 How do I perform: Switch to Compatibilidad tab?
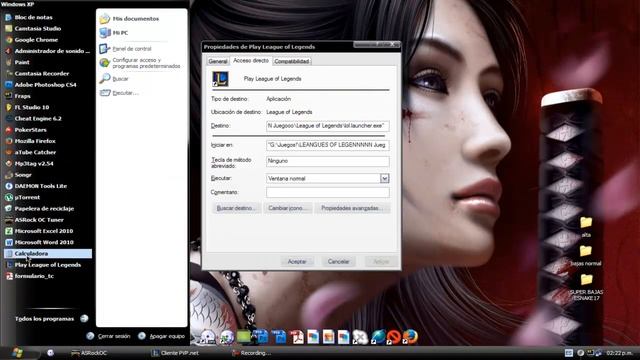click(x=292, y=61)
